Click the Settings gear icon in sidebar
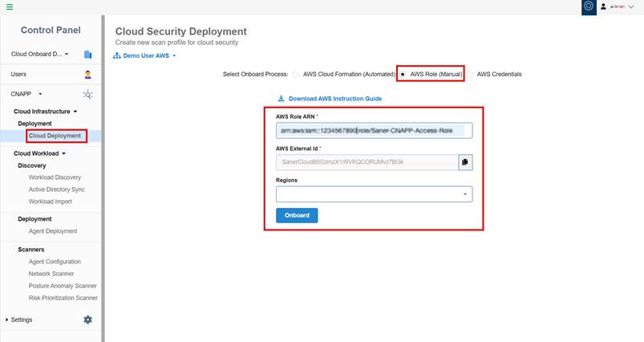The image size is (644, 342). pyautogui.click(x=88, y=320)
